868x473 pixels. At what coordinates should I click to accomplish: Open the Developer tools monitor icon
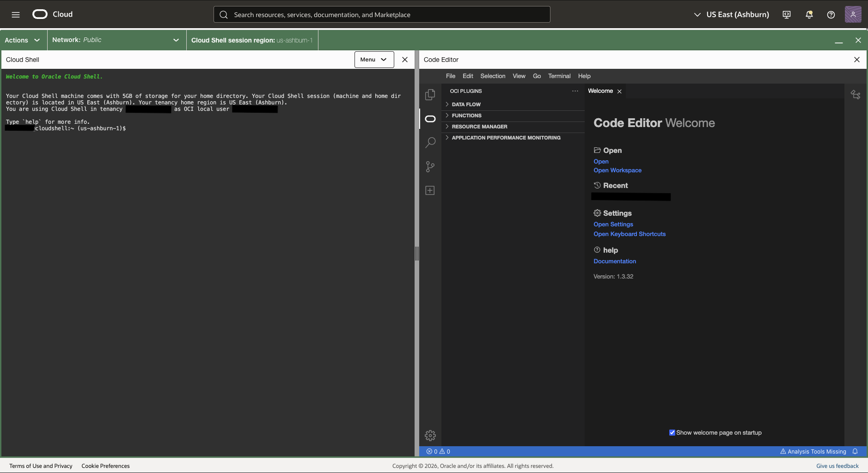tap(787, 15)
